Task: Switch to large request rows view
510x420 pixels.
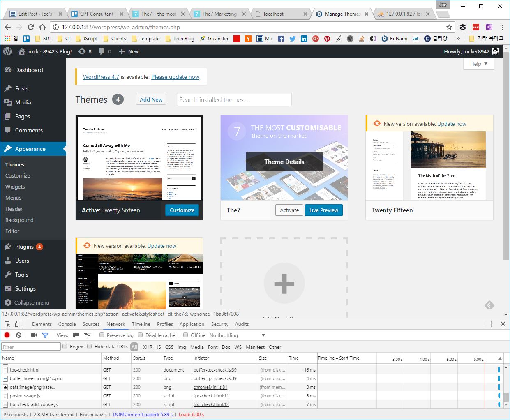Action: (x=76, y=335)
